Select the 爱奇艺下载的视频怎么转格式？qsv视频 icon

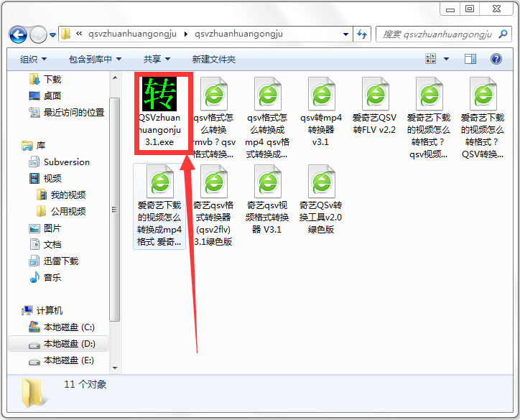click(429, 94)
